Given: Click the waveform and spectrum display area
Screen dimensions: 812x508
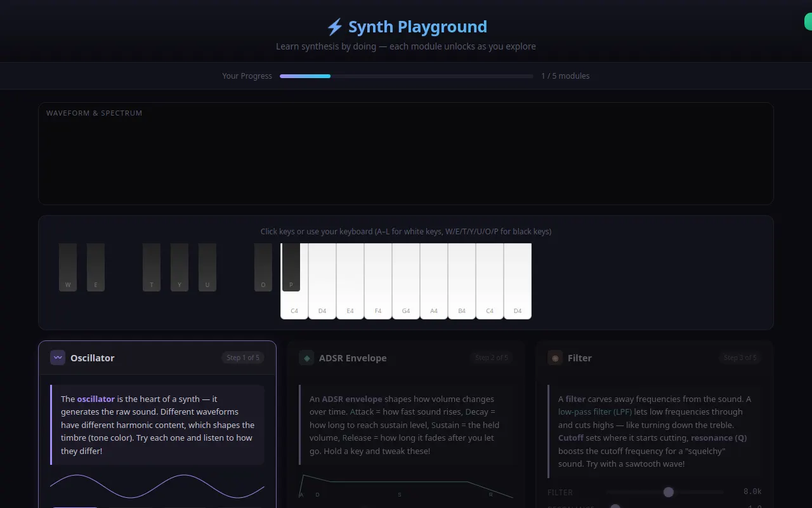Looking at the screenshot, I should (x=406, y=154).
